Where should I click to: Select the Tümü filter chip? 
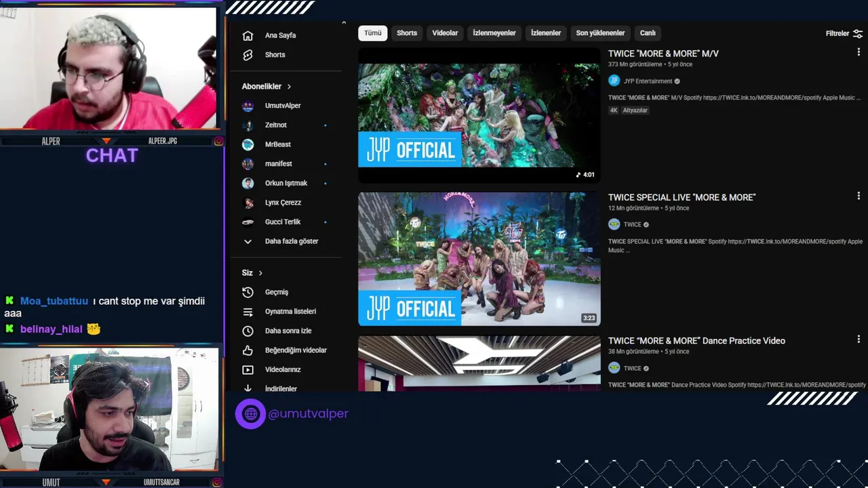[373, 33]
